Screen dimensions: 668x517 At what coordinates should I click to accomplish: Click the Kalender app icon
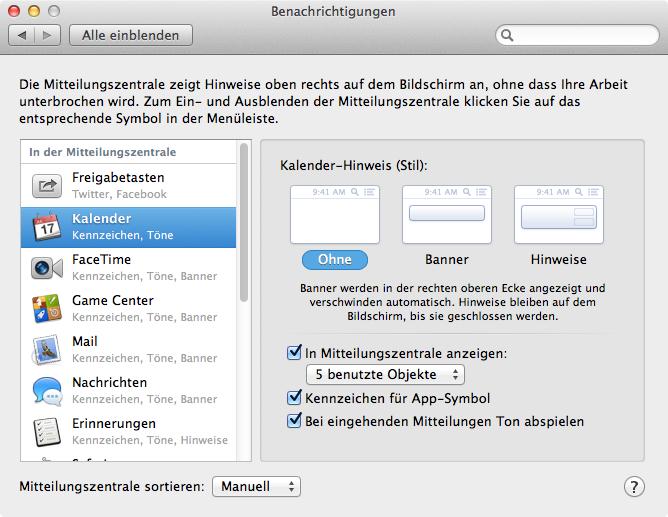tap(47, 227)
